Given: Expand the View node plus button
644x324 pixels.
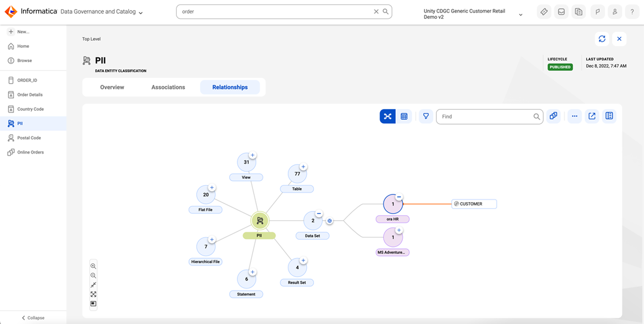Looking at the screenshot, I should tap(253, 155).
